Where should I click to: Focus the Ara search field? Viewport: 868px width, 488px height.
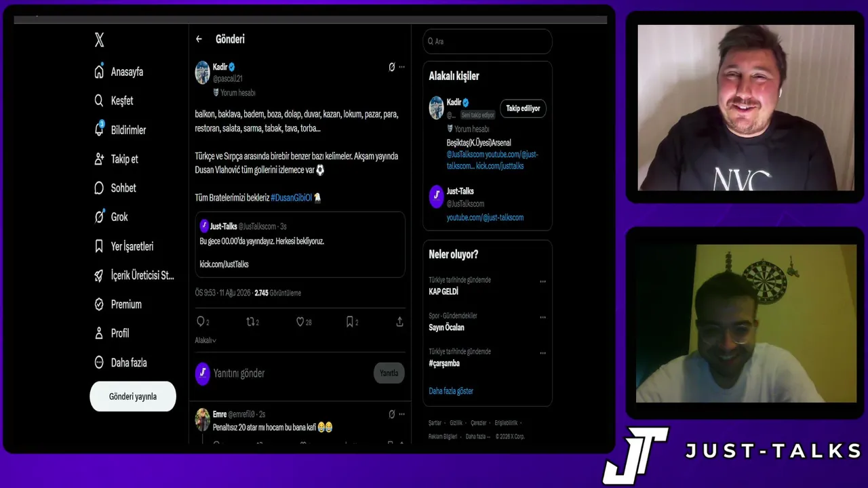coord(488,41)
